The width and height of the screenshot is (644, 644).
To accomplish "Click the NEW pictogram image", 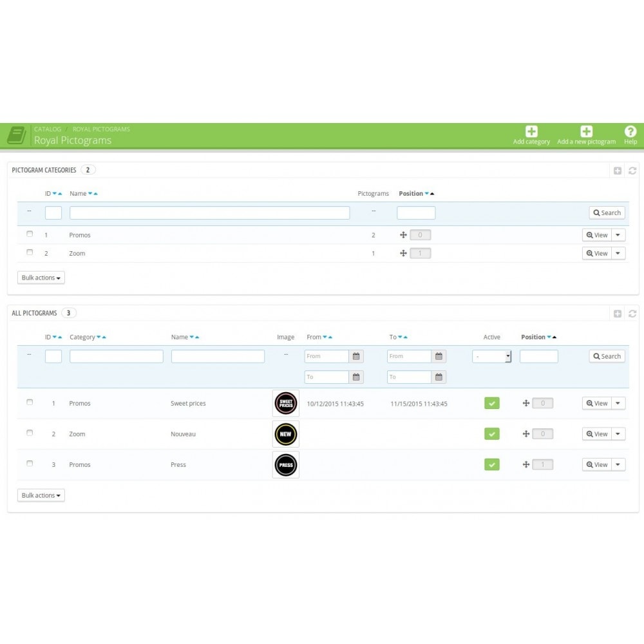I will (x=286, y=434).
